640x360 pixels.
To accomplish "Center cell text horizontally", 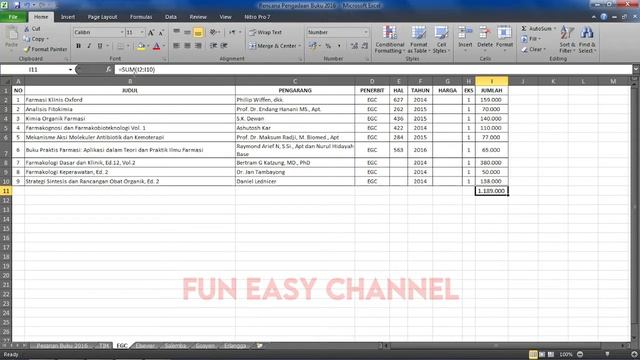I will click(187, 46).
